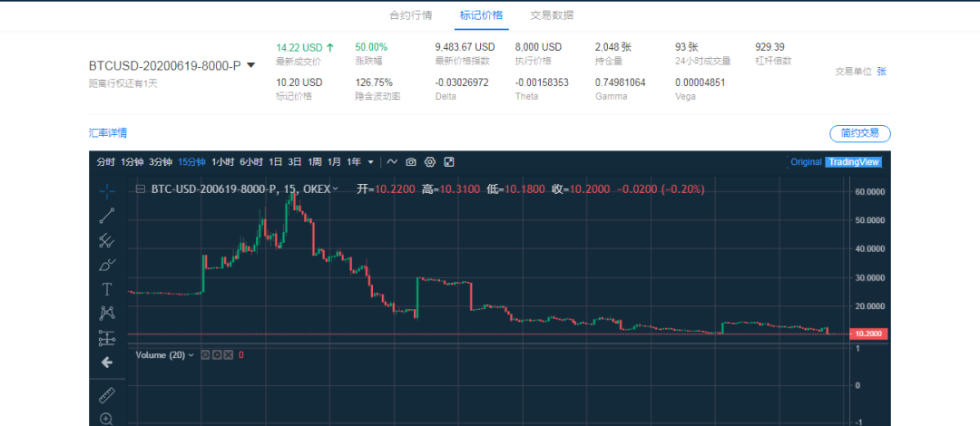The width and height of the screenshot is (980, 426).
Task: Select the 1月 timeframe
Action: 334,161
